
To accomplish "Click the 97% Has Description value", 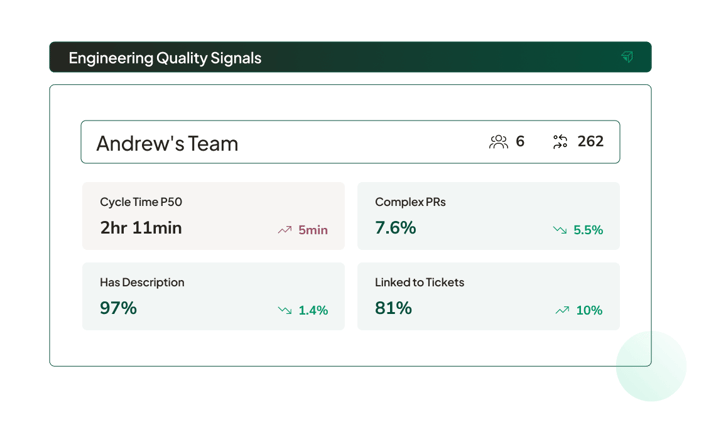I will (118, 308).
